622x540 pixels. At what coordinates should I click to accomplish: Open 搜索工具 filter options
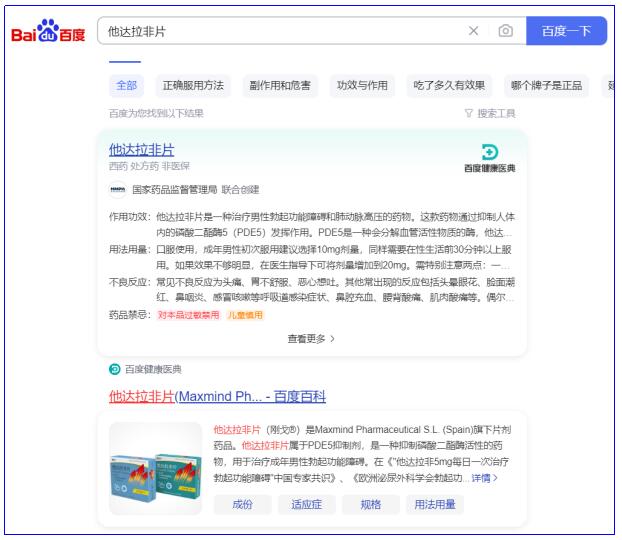click(x=490, y=113)
